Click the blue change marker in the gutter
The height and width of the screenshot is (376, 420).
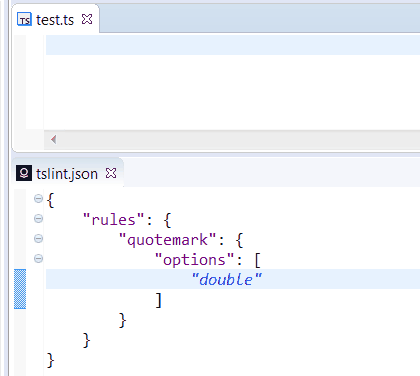click(20, 289)
